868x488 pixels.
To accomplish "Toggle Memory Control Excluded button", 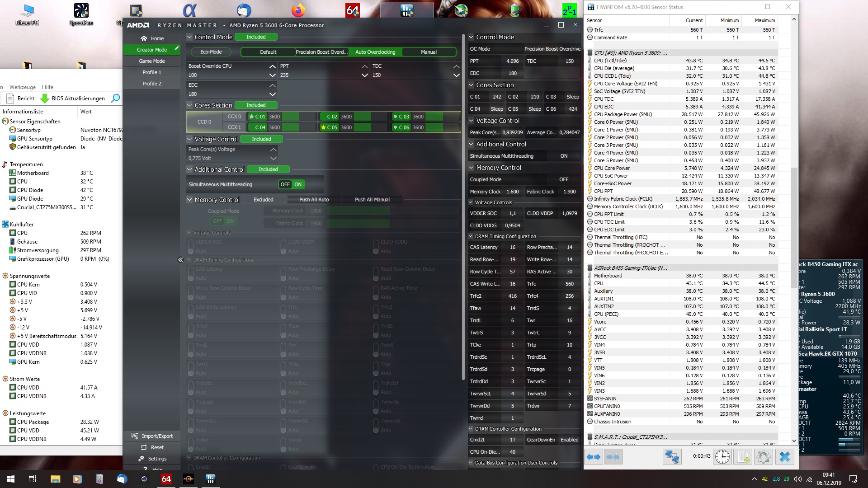I will point(263,200).
